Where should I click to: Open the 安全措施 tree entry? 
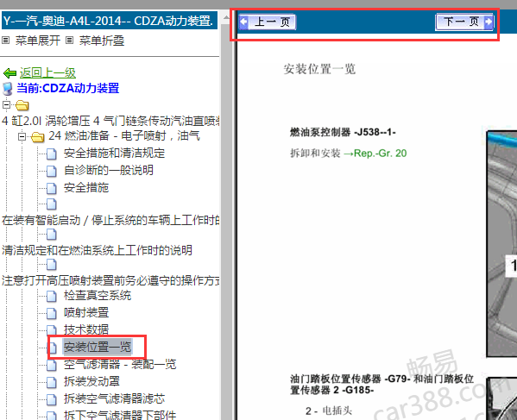point(86,187)
